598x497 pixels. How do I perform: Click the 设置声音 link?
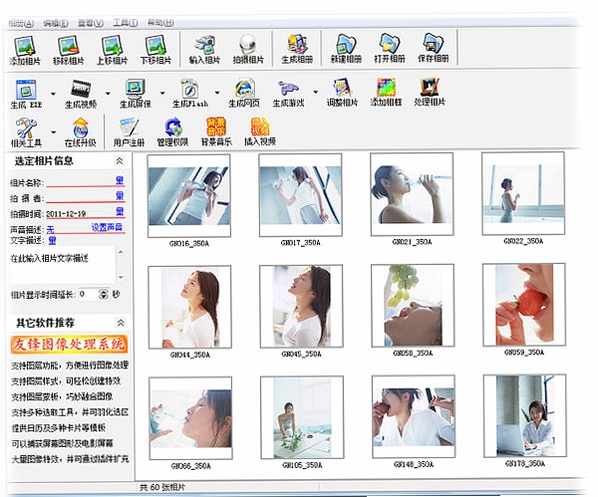[107, 227]
